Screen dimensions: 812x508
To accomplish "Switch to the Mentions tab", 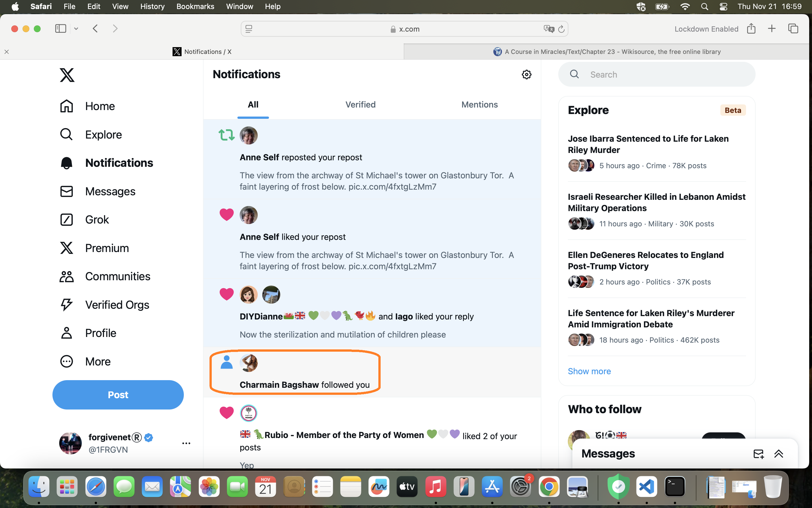I will click(480, 104).
